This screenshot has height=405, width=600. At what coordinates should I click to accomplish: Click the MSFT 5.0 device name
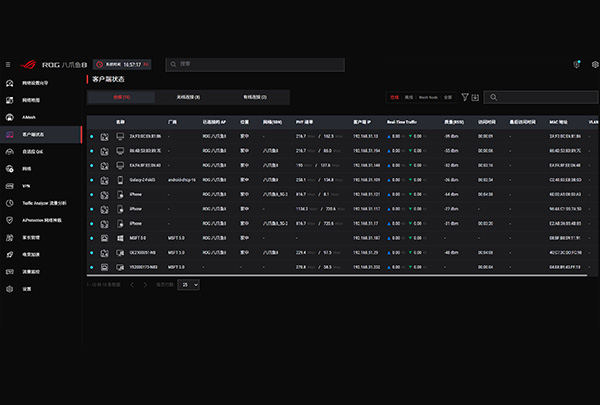(x=137, y=238)
